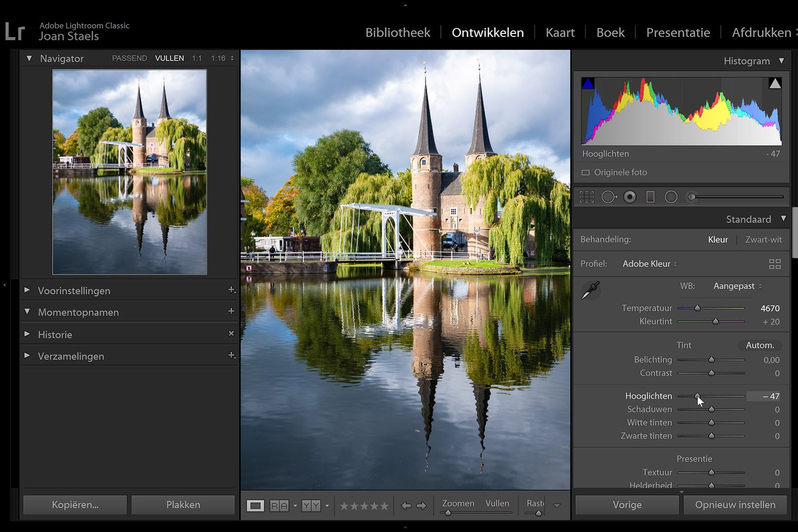Select the Crop overlay tool
The image size is (798, 532).
586,197
